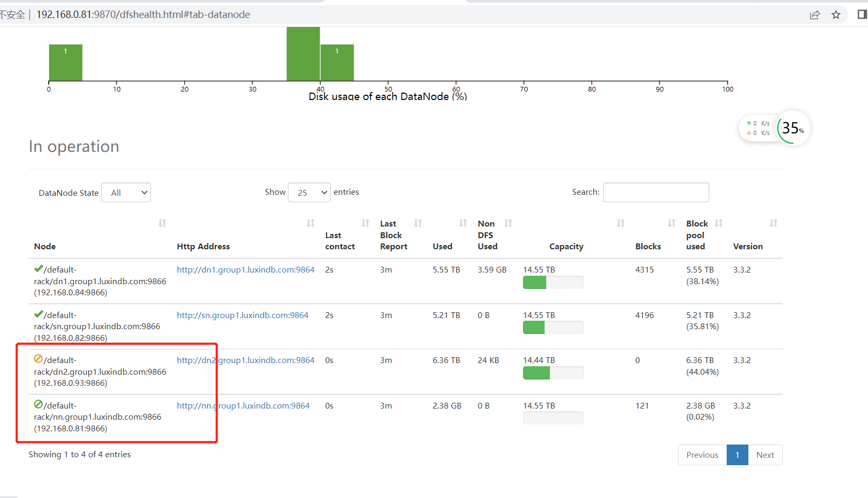This screenshot has height=498, width=868.
Task: Click the network speed 35% floating widget
Action: click(x=774, y=128)
